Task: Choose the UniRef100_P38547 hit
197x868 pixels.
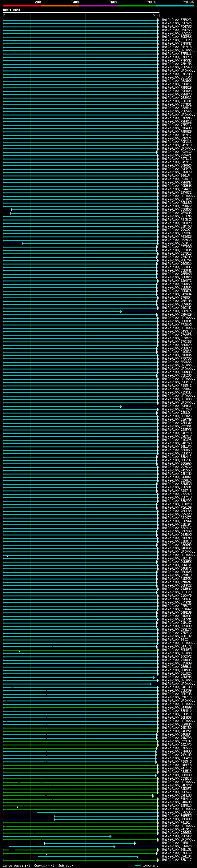Action: click(176, 108)
